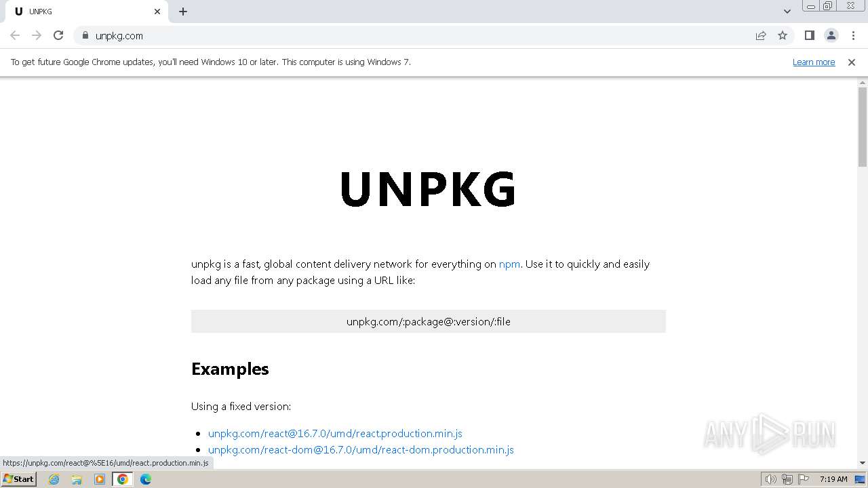Open a new tab with plus button
The image size is (868, 488).
[183, 12]
